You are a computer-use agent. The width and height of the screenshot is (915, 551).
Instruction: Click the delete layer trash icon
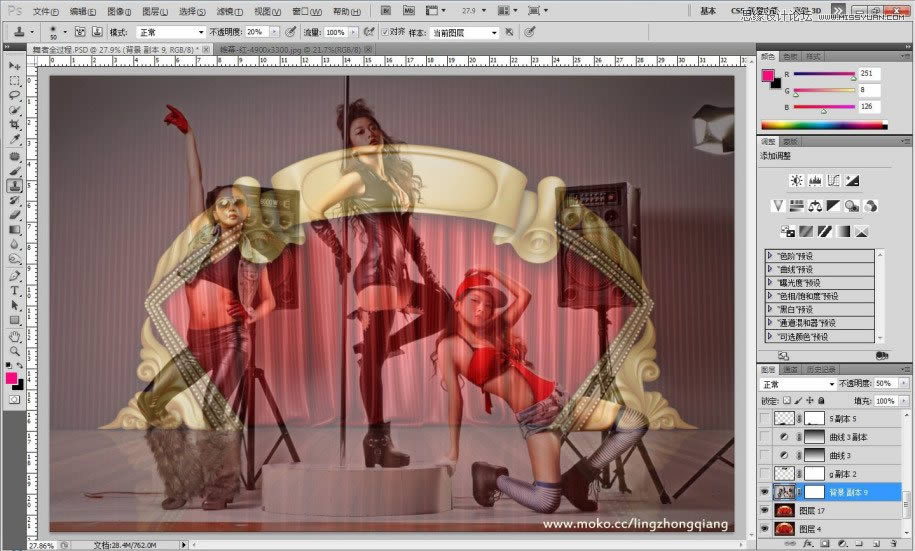pyautogui.click(x=895, y=544)
